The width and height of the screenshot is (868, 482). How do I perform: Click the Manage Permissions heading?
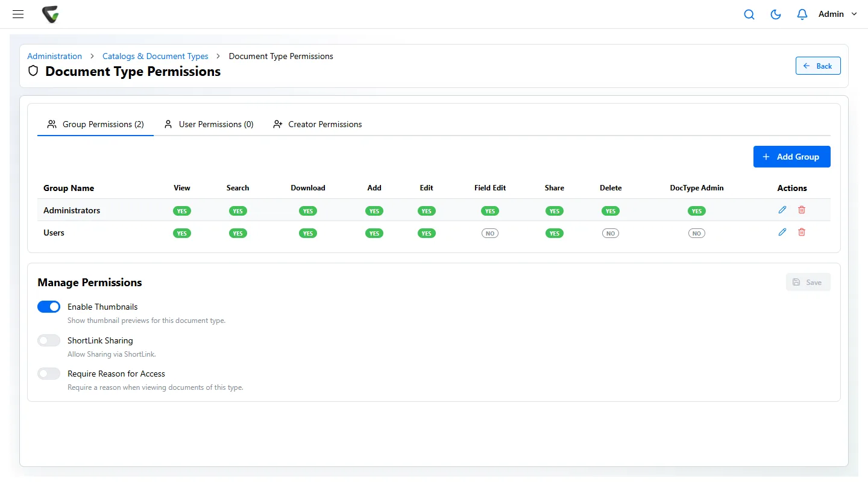pyautogui.click(x=90, y=283)
